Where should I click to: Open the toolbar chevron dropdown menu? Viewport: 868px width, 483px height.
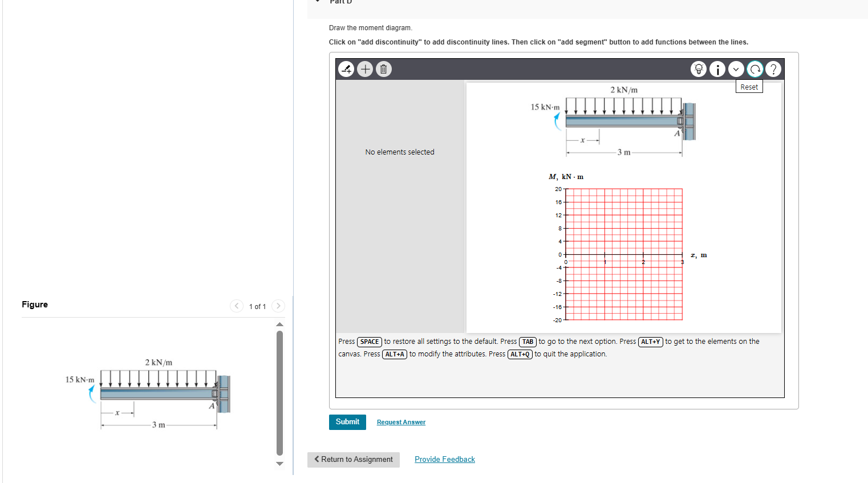736,69
